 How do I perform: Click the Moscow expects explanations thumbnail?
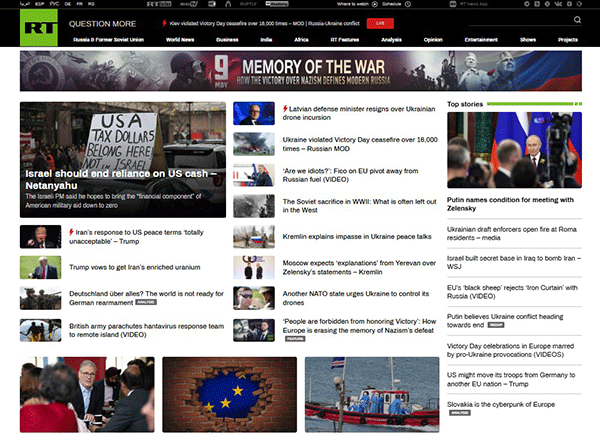click(254, 267)
